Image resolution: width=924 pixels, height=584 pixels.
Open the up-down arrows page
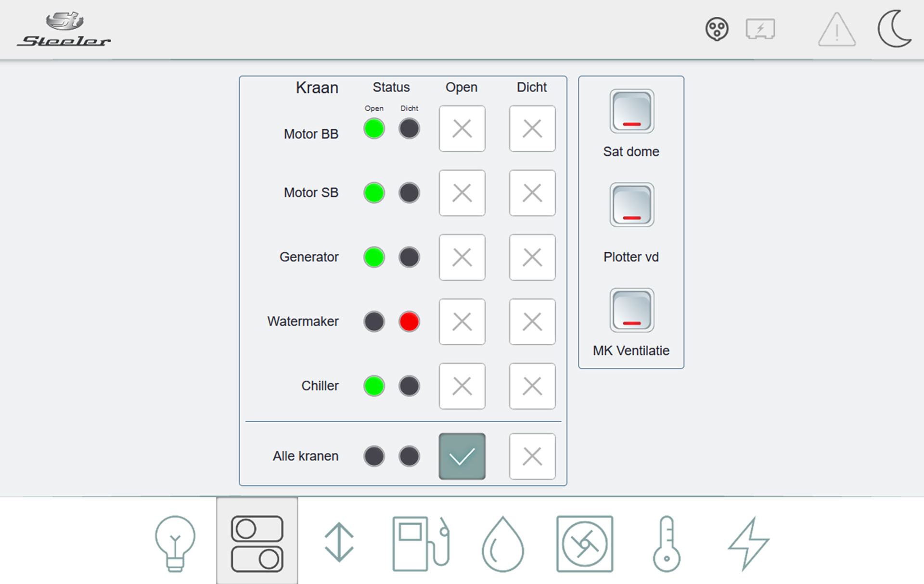coord(339,543)
